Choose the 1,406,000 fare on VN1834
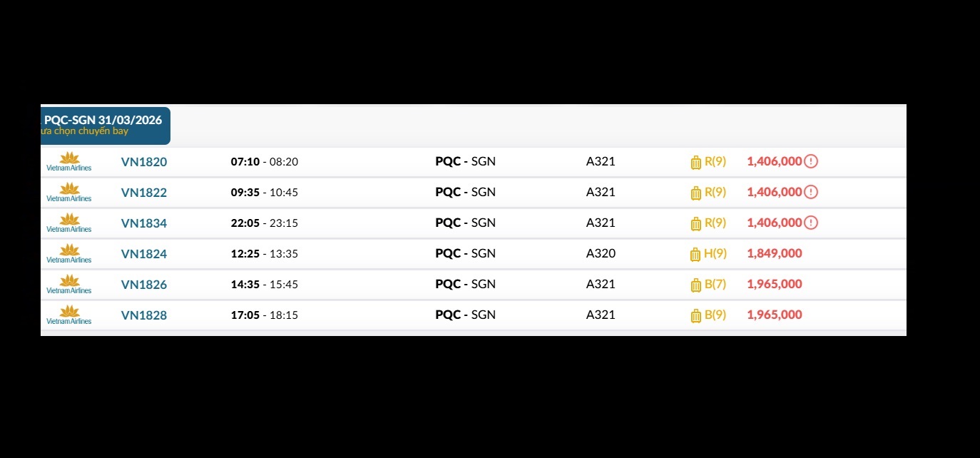Image resolution: width=980 pixels, height=458 pixels. click(x=775, y=223)
